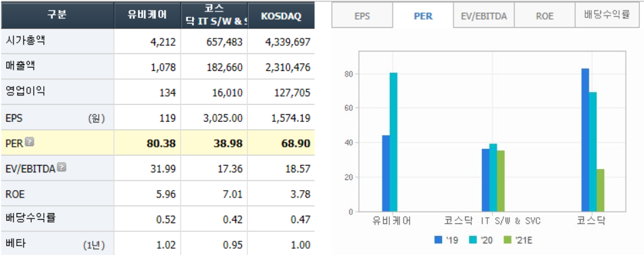Click the 유비케어 '19 PER bar

(x=386, y=174)
